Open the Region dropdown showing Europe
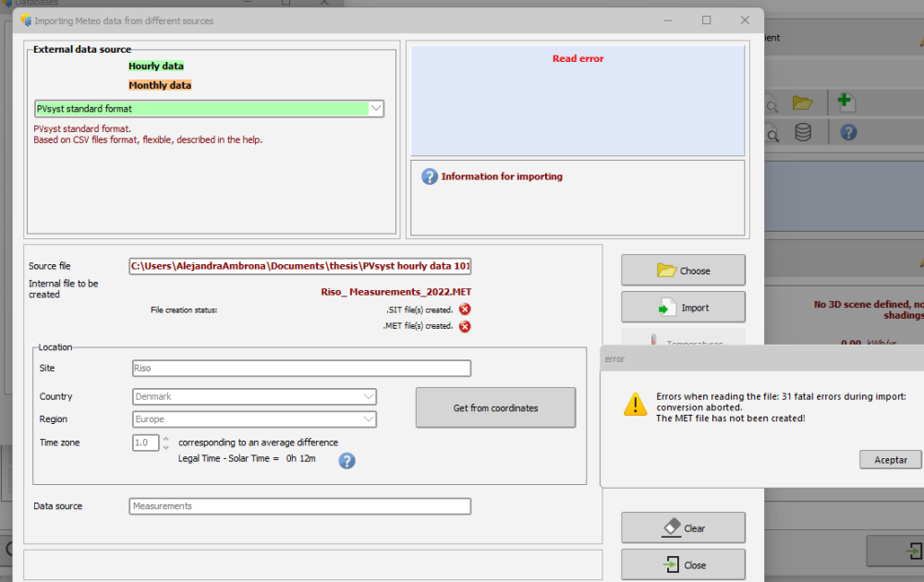 [368, 419]
